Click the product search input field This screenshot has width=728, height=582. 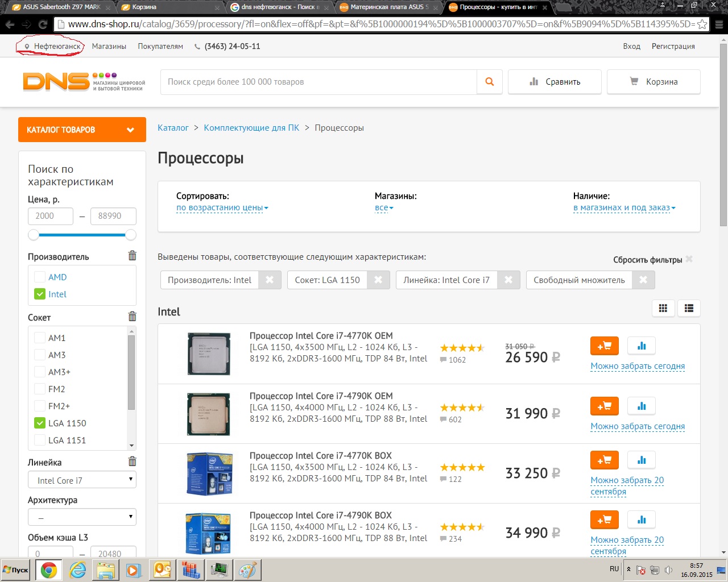pos(318,82)
